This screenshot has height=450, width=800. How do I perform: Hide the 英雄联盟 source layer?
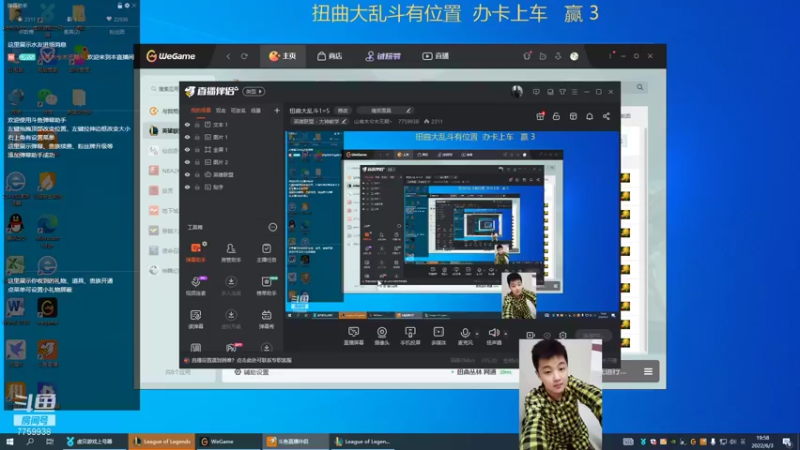pyautogui.click(x=187, y=174)
